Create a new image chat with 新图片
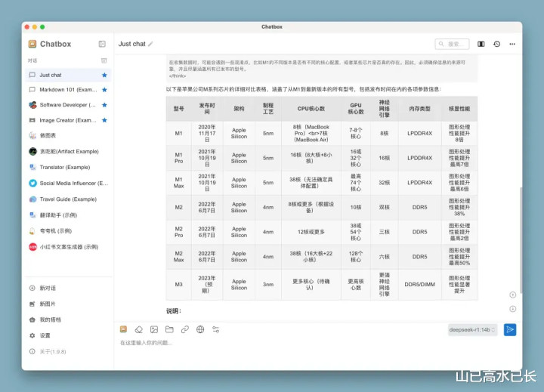 pyautogui.click(x=68, y=304)
